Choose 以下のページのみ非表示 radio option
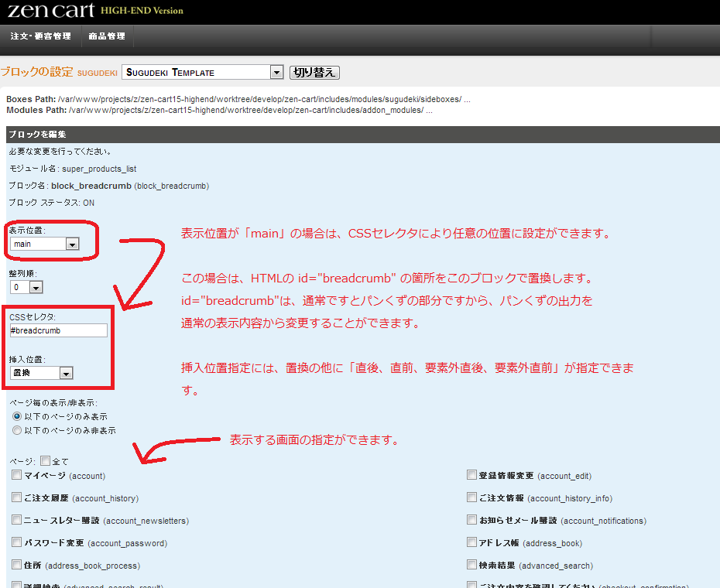 pos(16,430)
